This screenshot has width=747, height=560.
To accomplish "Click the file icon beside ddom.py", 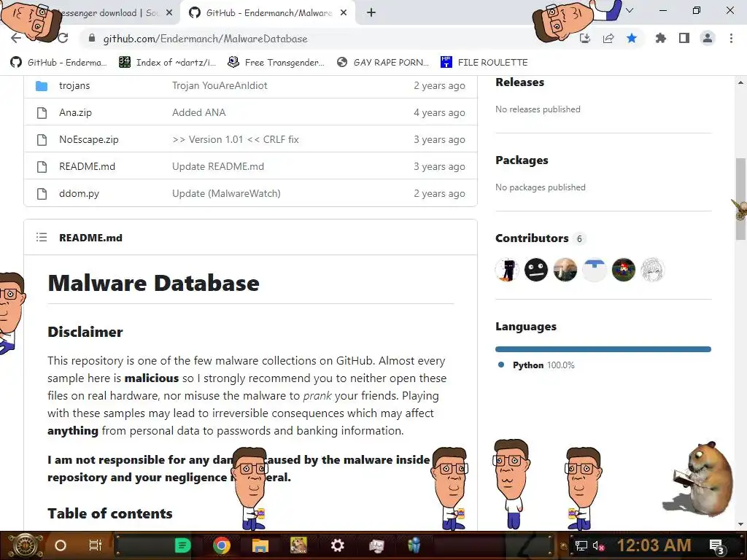I will (42, 194).
